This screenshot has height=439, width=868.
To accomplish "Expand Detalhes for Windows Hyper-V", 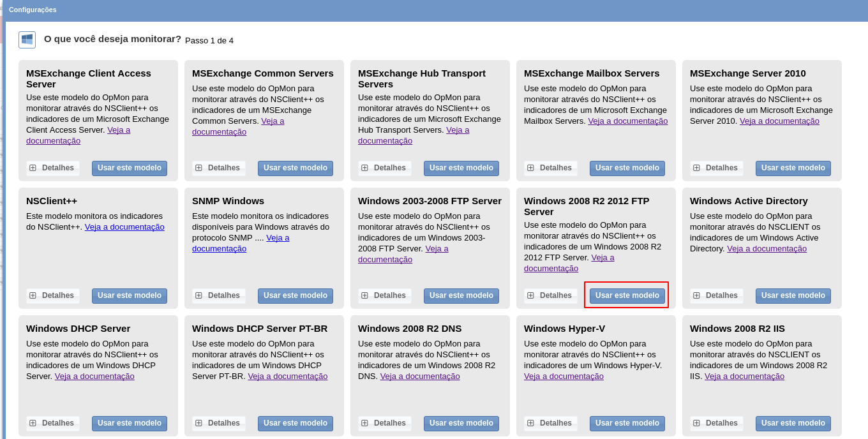I will point(551,423).
